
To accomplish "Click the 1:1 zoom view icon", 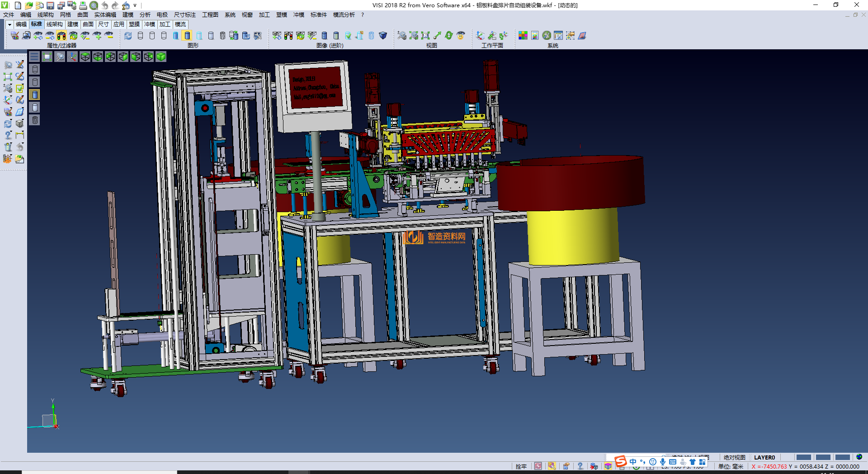I will 425,36.
